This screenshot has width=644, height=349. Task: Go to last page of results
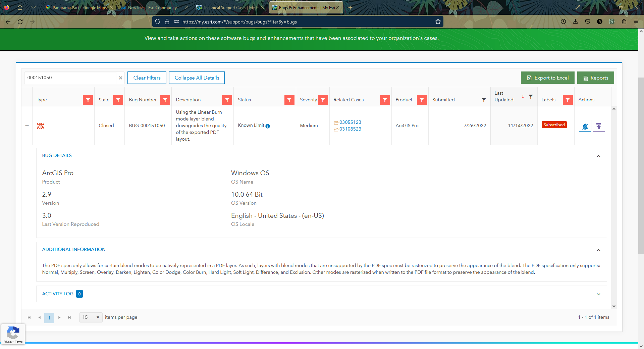(x=69, y=317)
